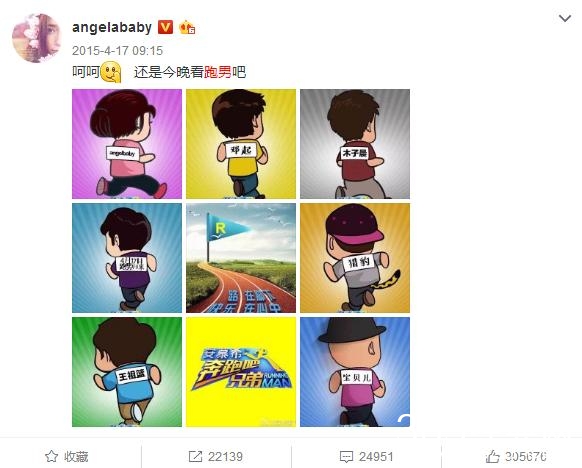Open the R flag running track image

tap(241, 258)
